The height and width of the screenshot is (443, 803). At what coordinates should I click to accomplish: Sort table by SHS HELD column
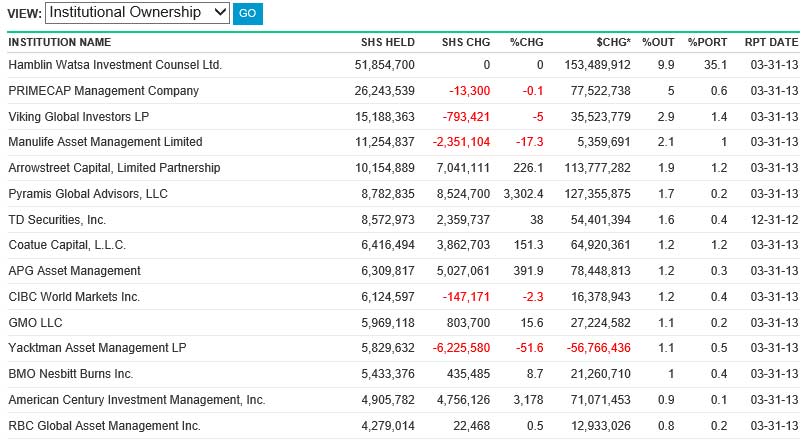pyautogui.click(x=387, y=43)
